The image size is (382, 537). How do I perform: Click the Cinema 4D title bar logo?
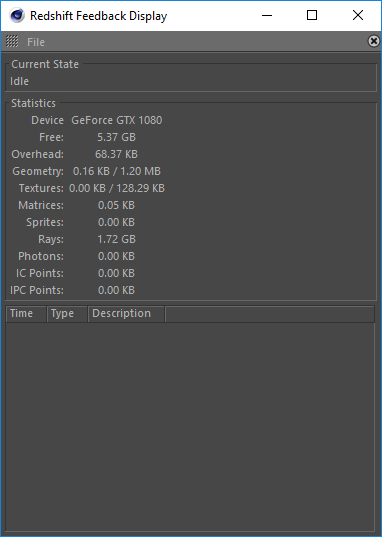tap(17, 16)
